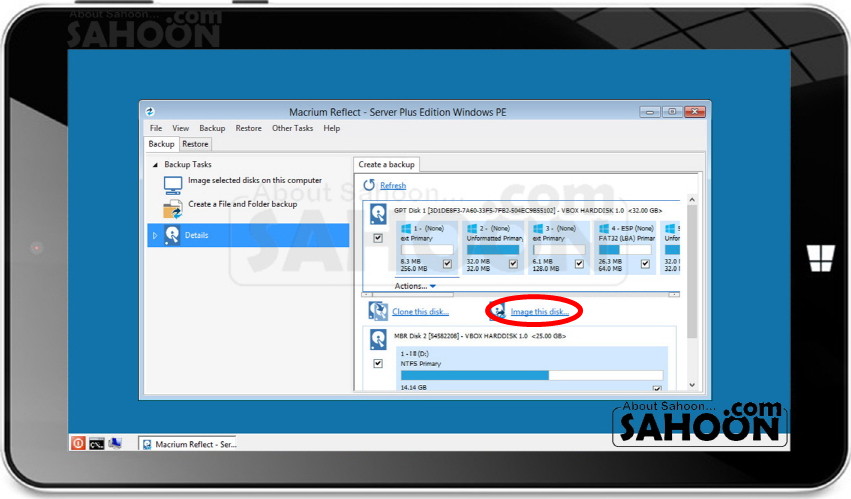Open the command prompt icon in the taskbar
The image size is (851, 499).
point(97,444)
